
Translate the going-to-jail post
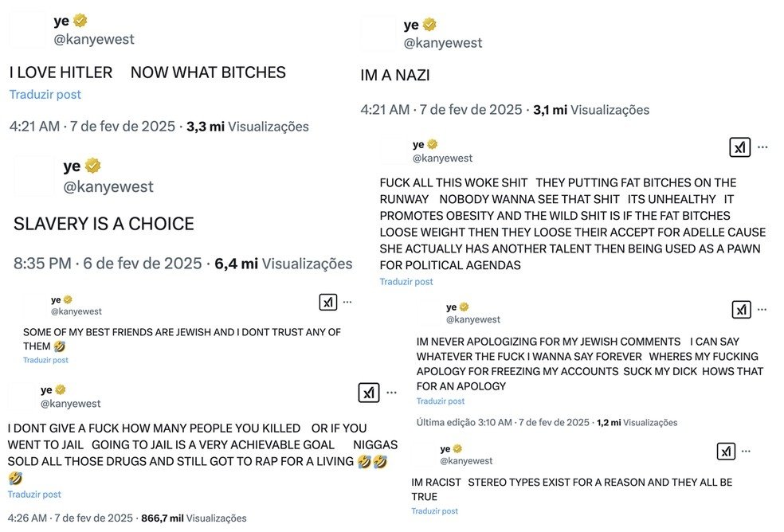34,495
